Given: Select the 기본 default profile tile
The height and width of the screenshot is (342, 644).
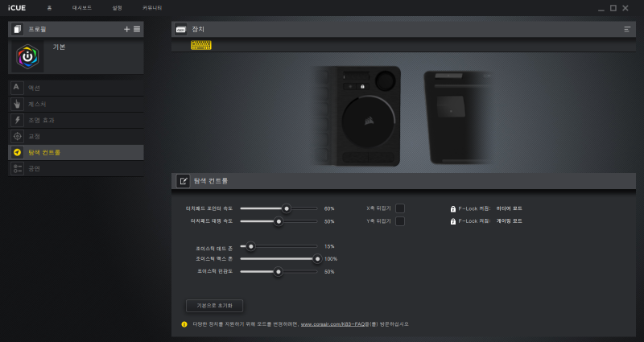Looking at the screenshot, I should pyautogui.click(x=76, y=56).
